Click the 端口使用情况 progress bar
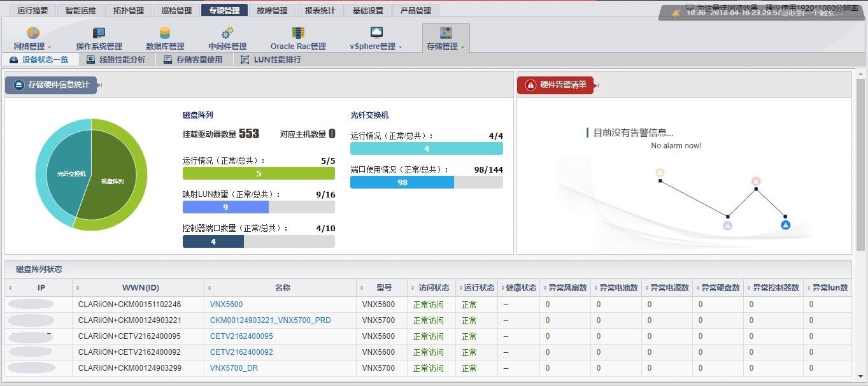 (401, 182)
